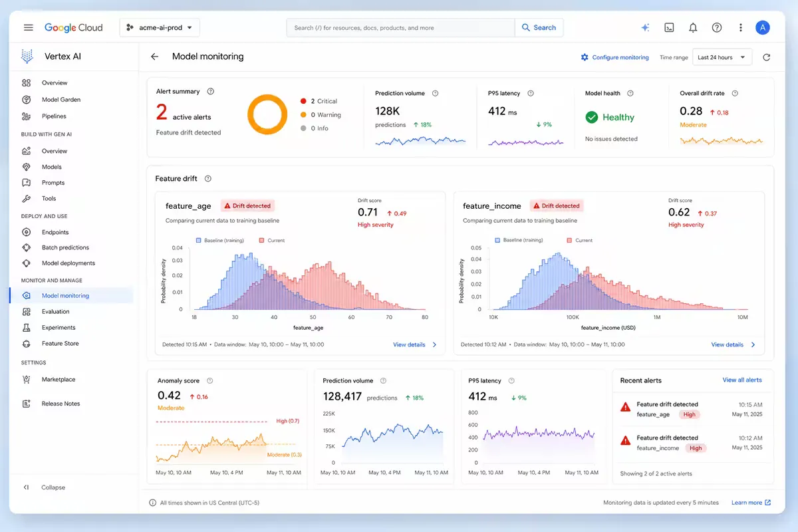Open Release Notes in the sidebar
The image size is (798, 532).
(71, 404)
